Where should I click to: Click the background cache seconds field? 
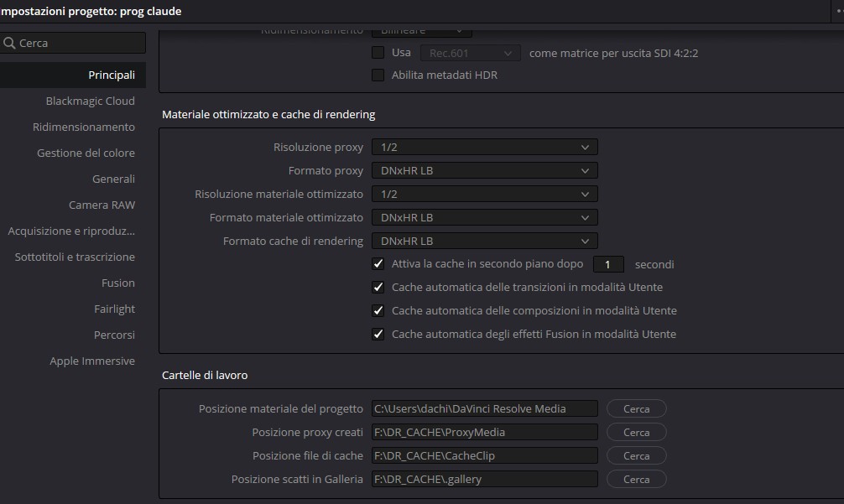click(608, 264)
